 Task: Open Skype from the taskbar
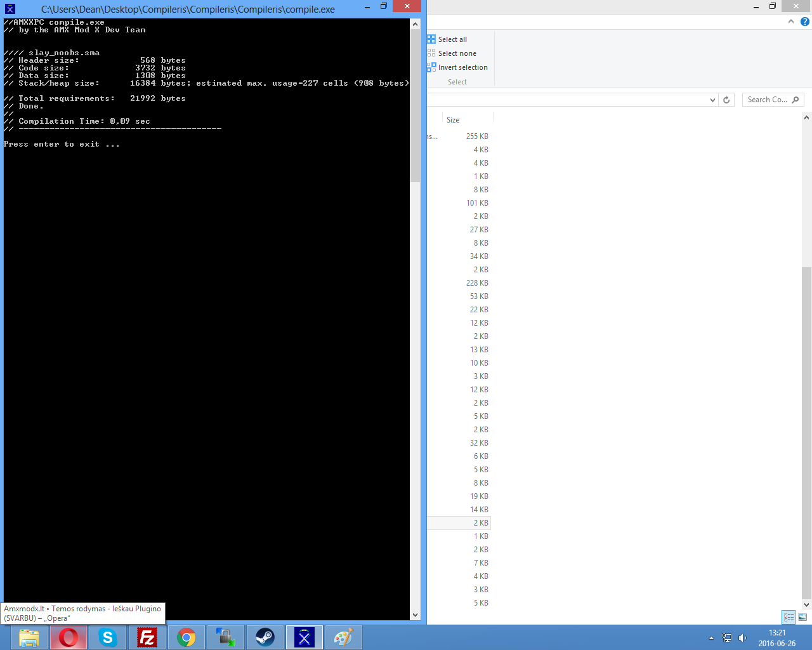(108, 637)
